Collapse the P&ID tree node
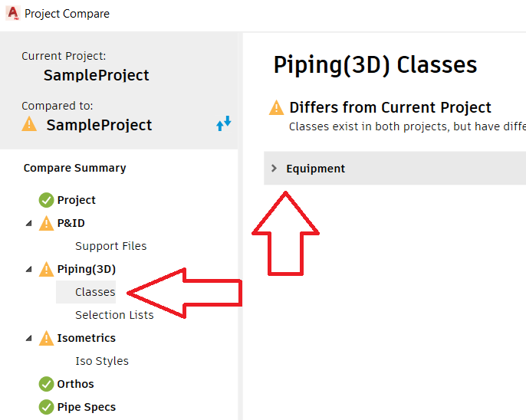The height and width of the screenshot is (420, 526). click(x=29, y=224)
